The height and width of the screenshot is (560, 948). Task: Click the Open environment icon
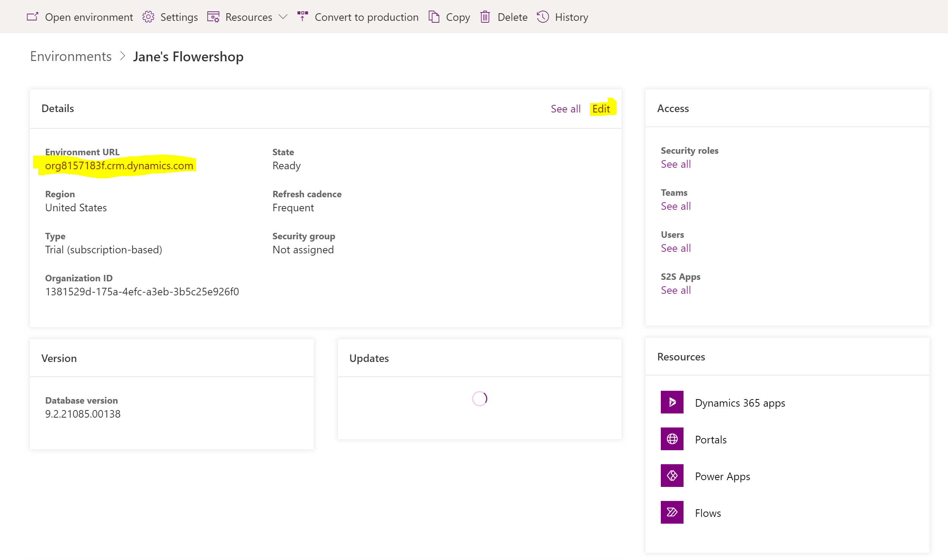tap(31, 17)
